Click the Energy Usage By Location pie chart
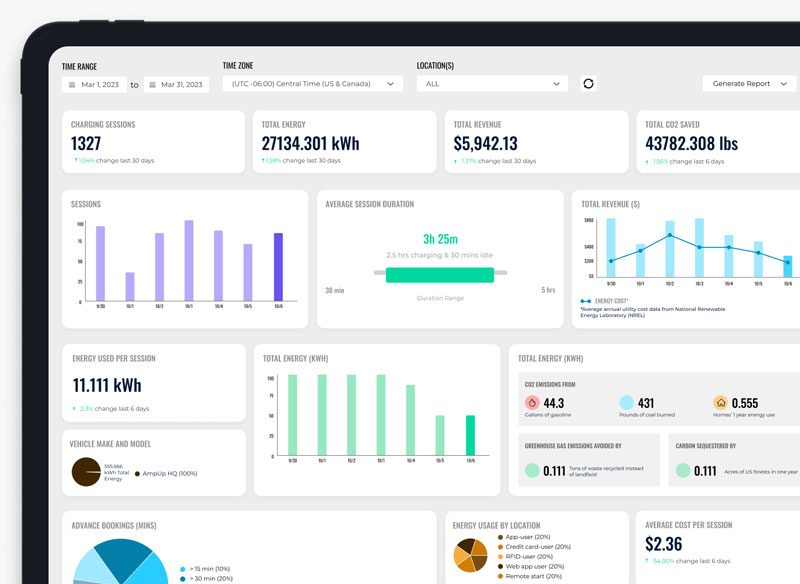The width and height of the screenshot is (800, 584). [470, 555]
